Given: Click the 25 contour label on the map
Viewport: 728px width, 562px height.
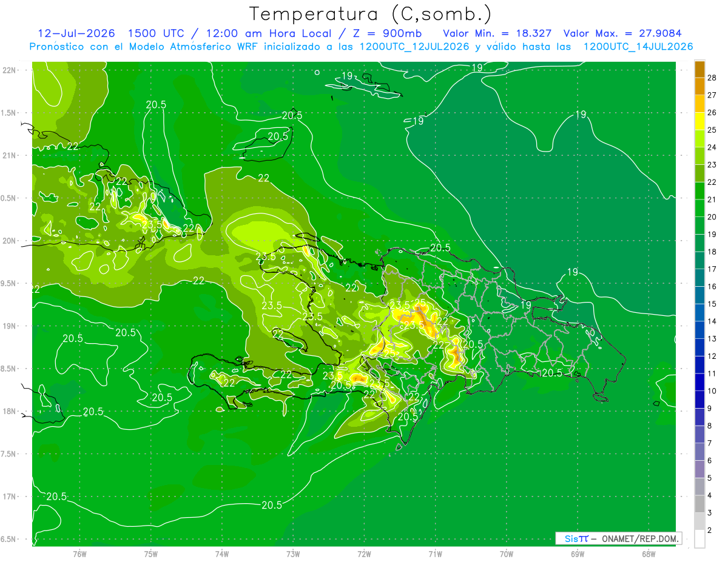Looking at the screenshot, I should (x=420, y=303).
